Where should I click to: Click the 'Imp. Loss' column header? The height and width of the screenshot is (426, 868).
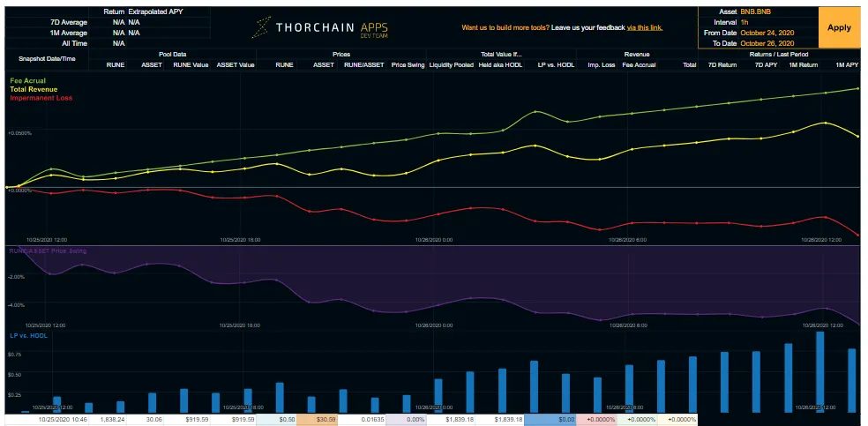click(601, 64)
